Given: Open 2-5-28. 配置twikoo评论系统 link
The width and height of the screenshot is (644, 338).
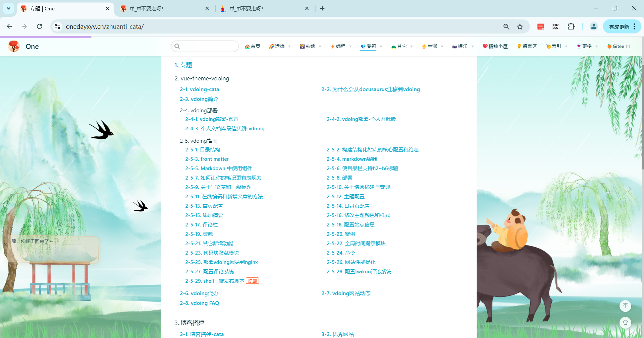Looking at the screenshot, I should [x=359, y=272].
